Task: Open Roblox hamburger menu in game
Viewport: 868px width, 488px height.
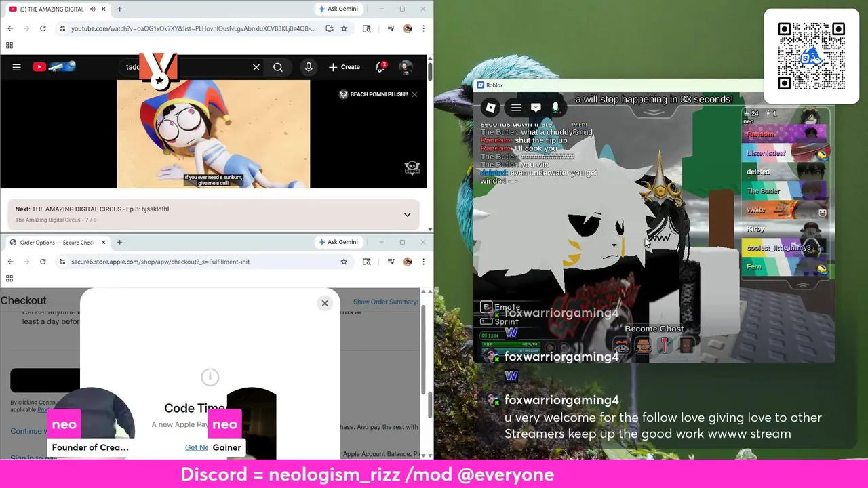Action: pos(516,108)
